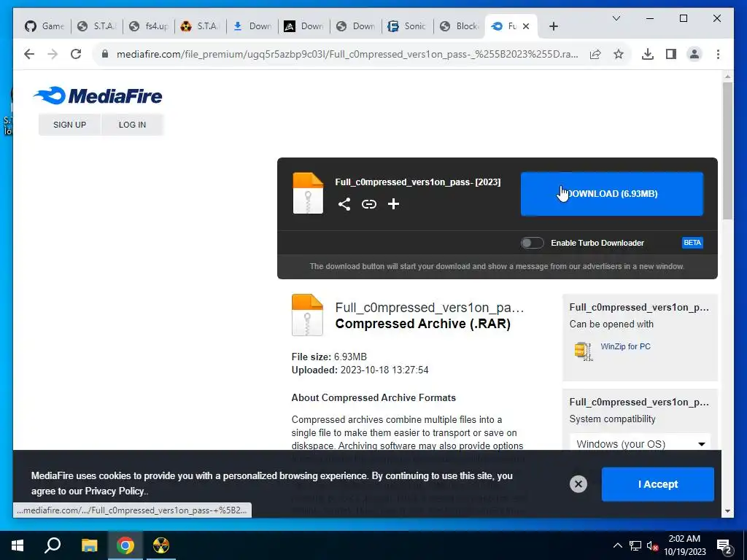
Task: Click 'Compressed Archive (.RAR)' heading
Action: [422, 324]
